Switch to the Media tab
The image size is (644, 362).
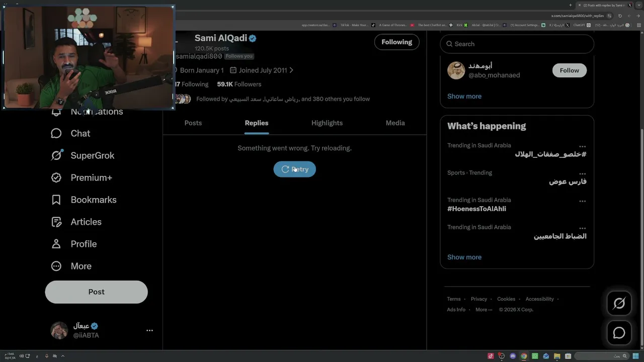[395, 123]
